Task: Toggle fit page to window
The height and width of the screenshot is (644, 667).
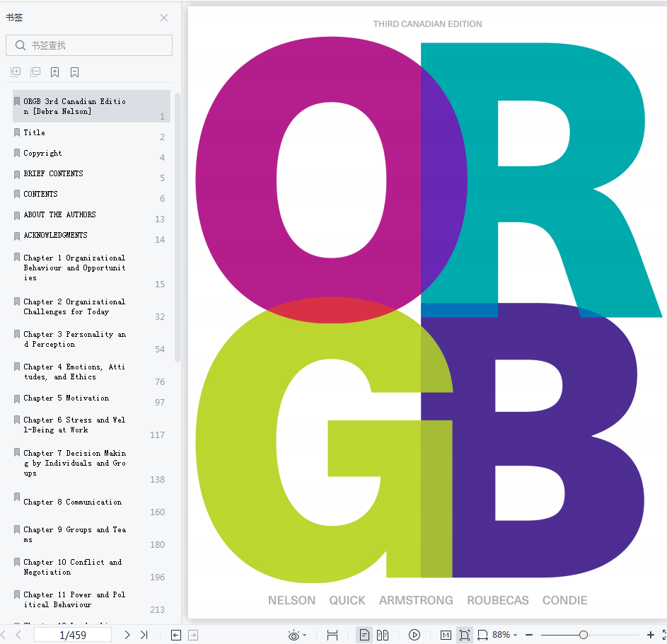Action: [x=465, y=635]
